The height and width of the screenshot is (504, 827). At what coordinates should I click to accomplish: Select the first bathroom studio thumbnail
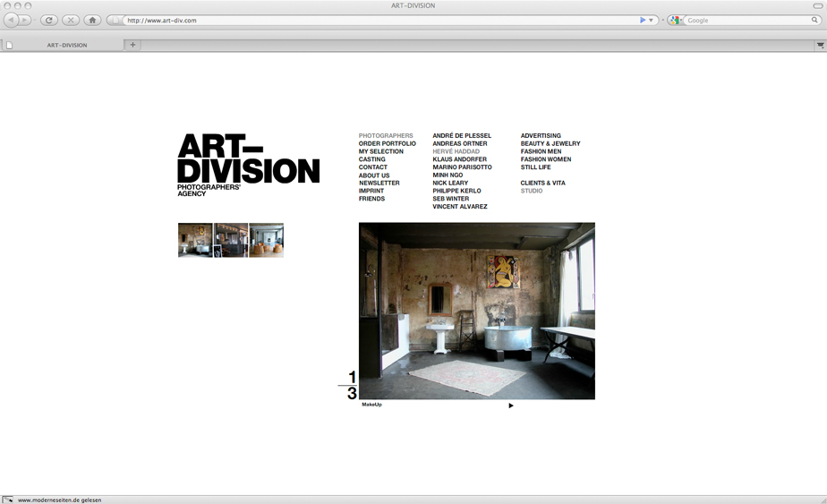195,240
